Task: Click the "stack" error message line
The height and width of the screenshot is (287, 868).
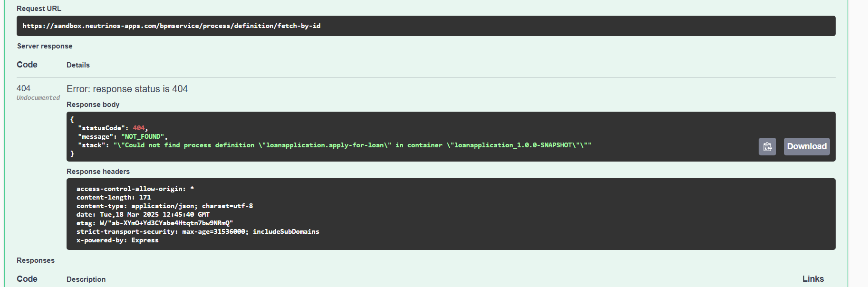Action: click(335, 145)
